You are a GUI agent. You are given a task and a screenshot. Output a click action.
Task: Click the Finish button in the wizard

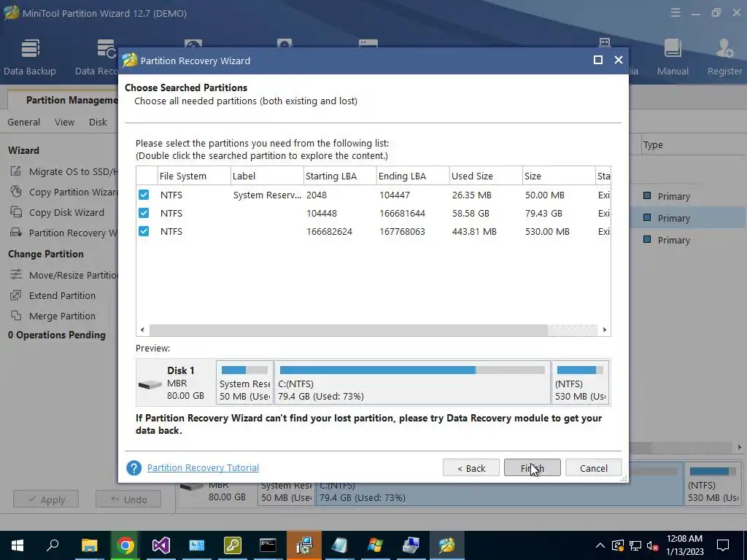coord(532,467)
